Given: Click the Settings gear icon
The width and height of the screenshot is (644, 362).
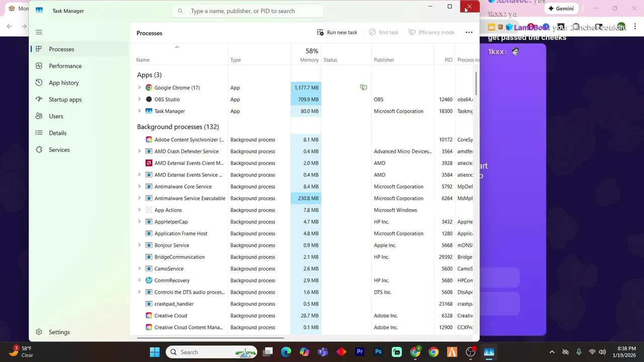Looking at the screenshot, I should [39, 332].
